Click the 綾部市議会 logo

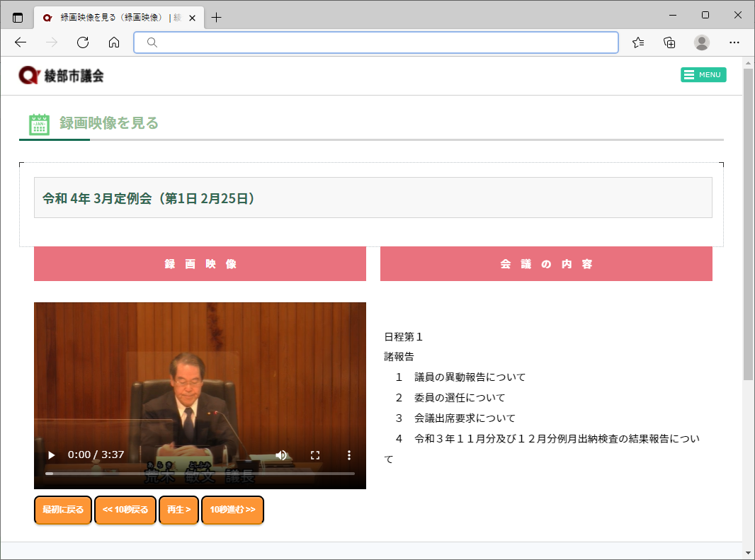[61, 76]
